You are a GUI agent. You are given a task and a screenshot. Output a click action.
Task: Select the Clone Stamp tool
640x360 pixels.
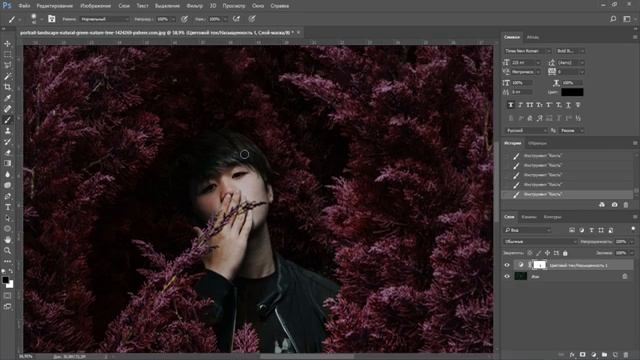coord(7,131)
